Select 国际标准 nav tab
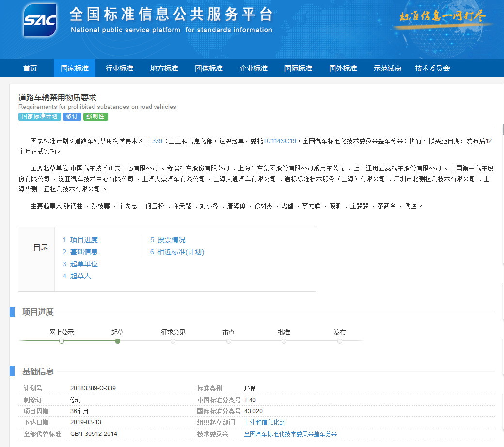The height and width of the screenshot is (447, 504). point(298,68)
